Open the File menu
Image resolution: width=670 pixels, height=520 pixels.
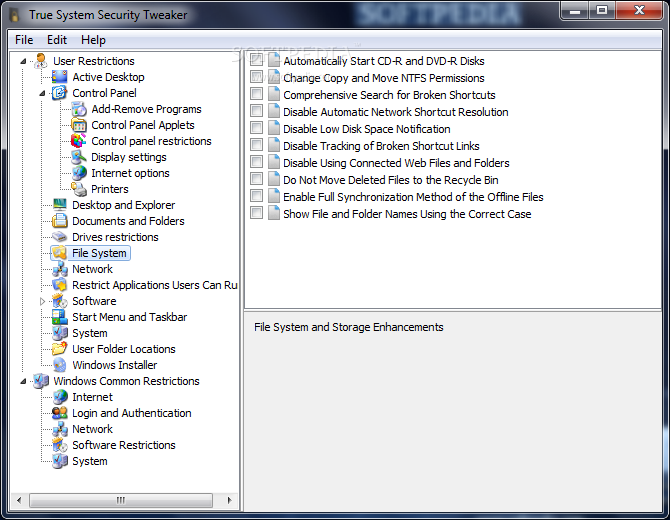(x=24, y=40)
